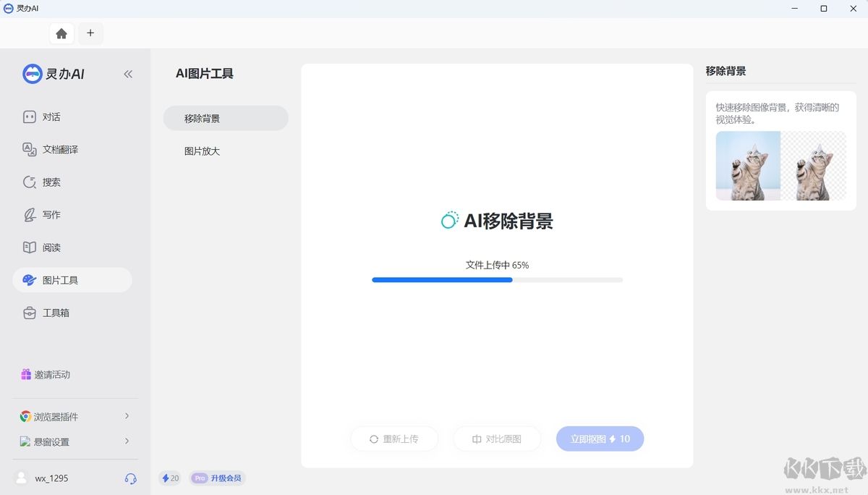Image resolution: width=868 pixels, height=495 pixels.
Task: Click the AI移除背景 heading
Action: 509,221
